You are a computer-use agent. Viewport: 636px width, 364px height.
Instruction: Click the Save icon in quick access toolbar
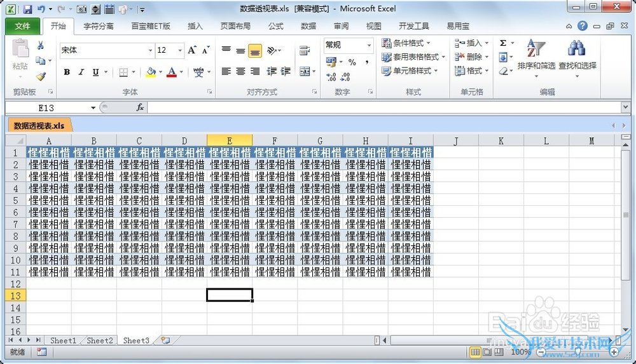click(x=27, y=9)
